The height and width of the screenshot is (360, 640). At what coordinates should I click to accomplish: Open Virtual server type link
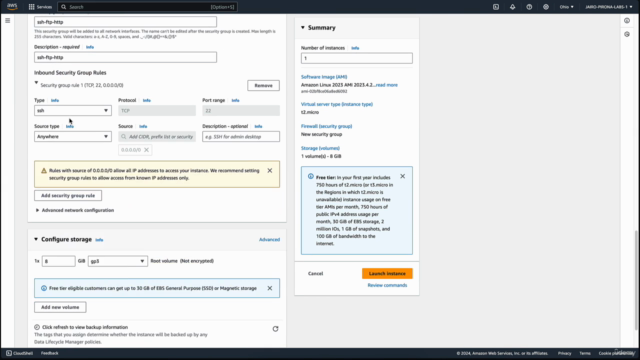tap(337, 104)
